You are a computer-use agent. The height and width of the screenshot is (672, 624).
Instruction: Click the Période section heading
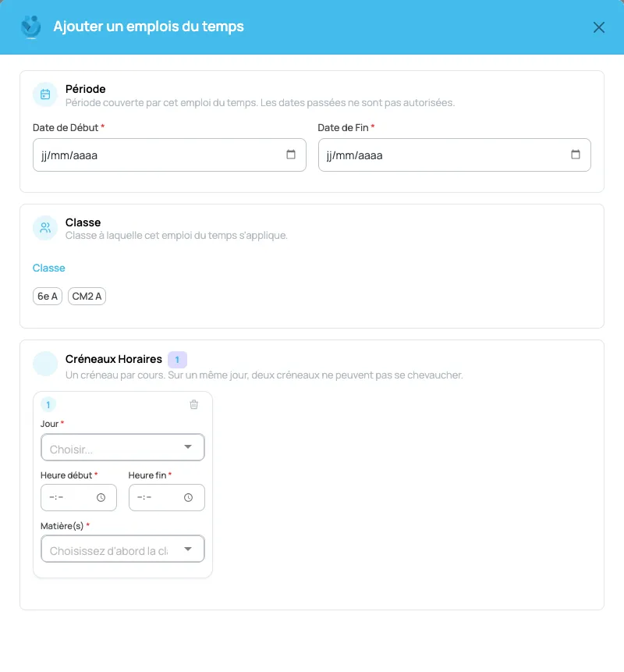point(86,89)
